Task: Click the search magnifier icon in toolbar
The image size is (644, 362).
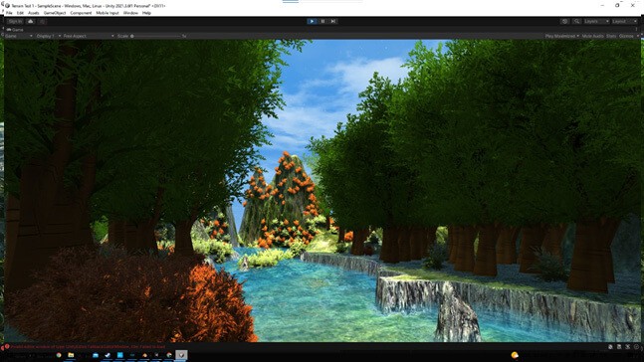Action: (576, 21)
